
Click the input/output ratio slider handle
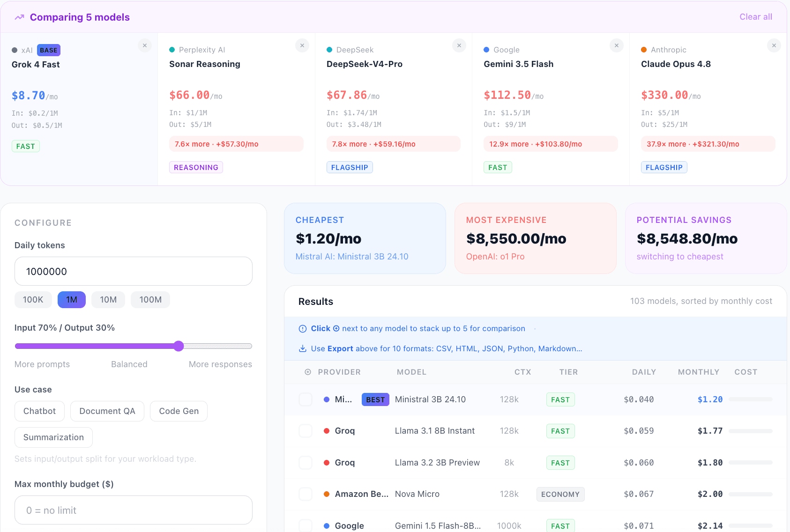pyautogui.click(x=179, y=346)
